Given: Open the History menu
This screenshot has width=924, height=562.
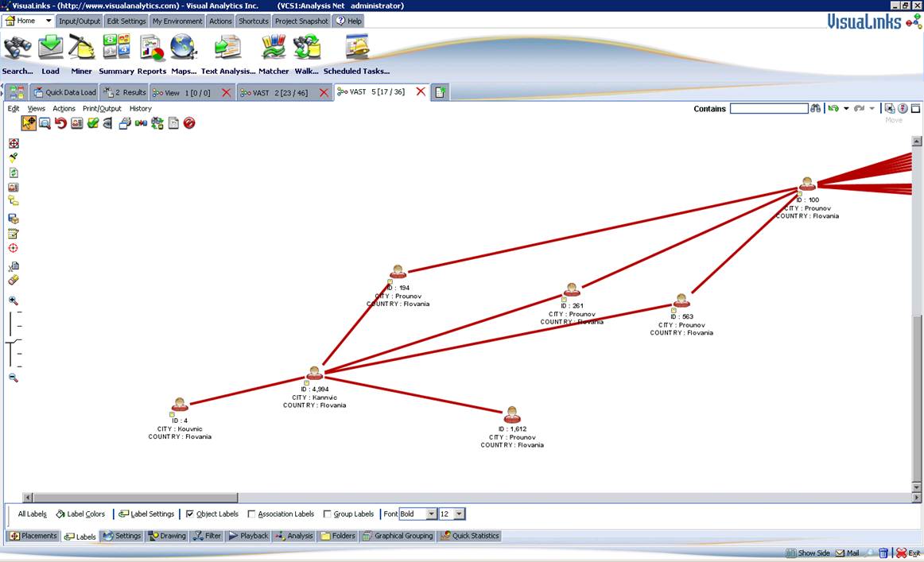Looking at the screenshot, I should 140,108.
